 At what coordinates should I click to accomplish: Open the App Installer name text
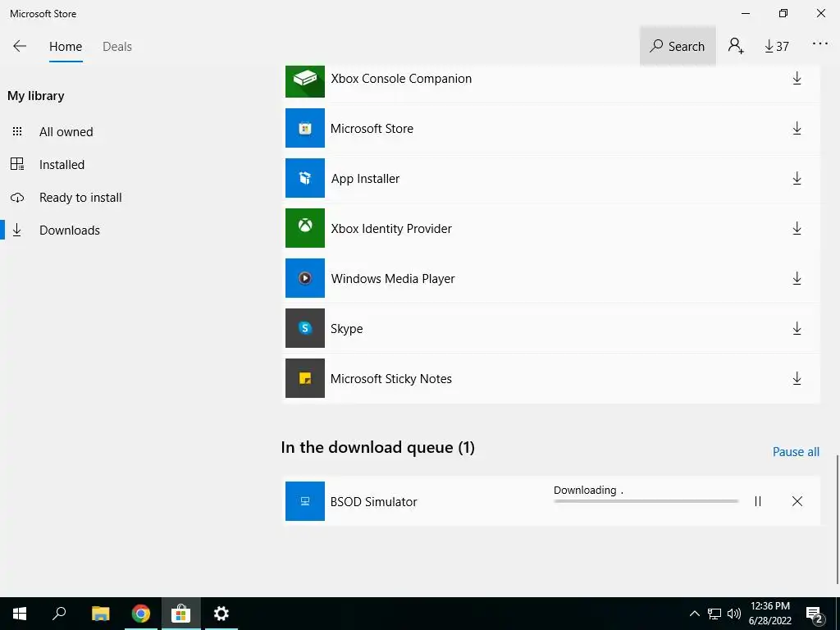tap(365, 179)
